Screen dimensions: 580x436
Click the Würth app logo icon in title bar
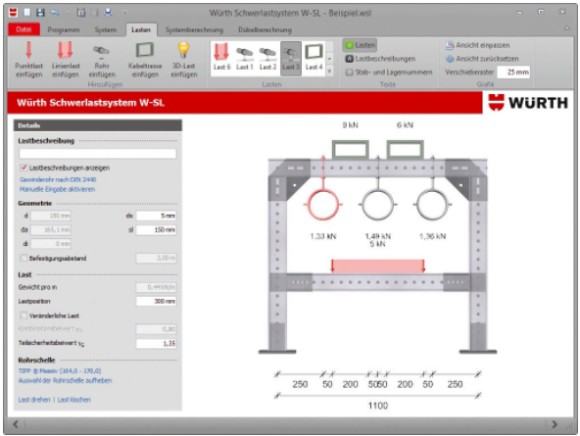[13, 13]
